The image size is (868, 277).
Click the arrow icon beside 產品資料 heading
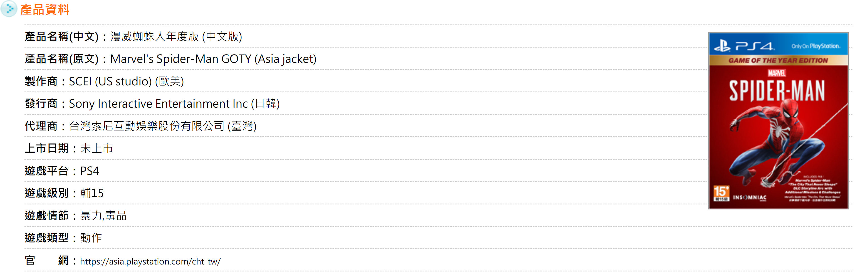point(9,9)
